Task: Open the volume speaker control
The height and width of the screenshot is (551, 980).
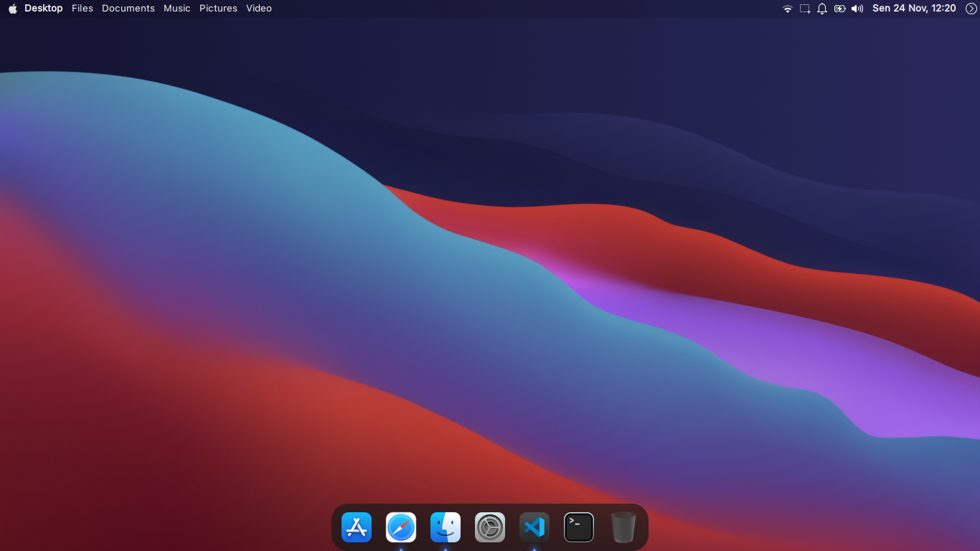Action: [857, 9]
